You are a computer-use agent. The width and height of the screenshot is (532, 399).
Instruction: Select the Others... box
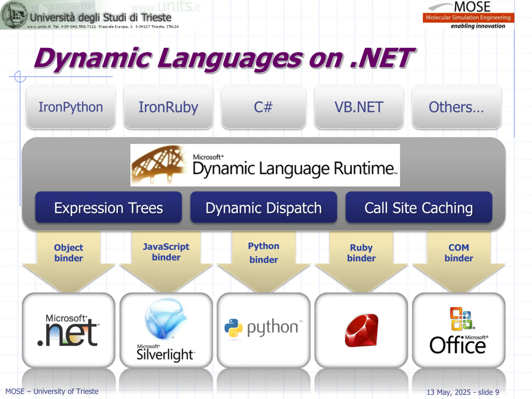[457, 107]
